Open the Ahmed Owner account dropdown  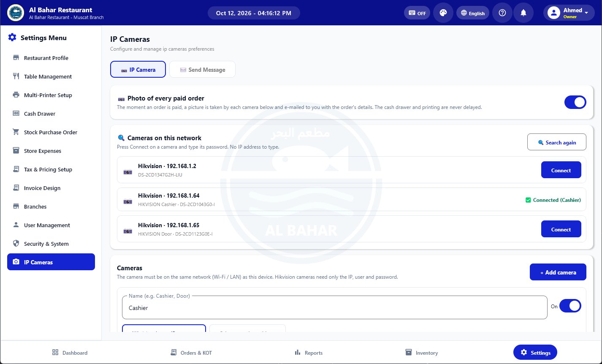tap(569, 13)
